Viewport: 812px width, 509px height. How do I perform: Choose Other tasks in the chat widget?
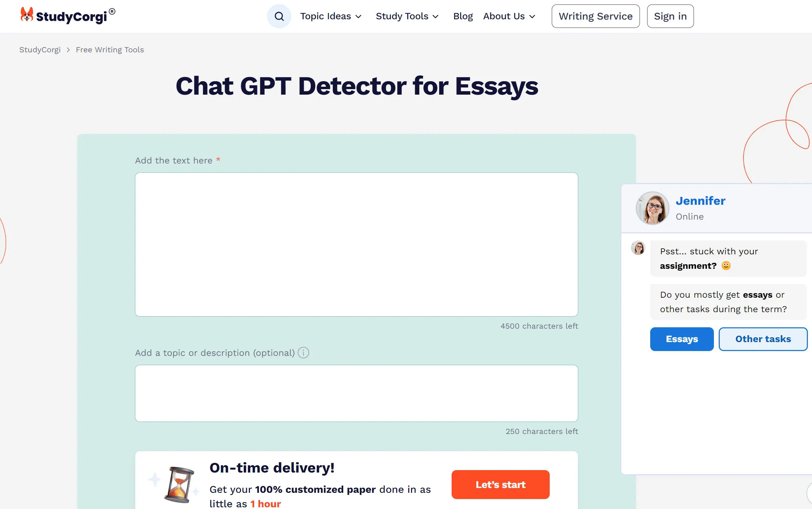[x=763, y=339]
